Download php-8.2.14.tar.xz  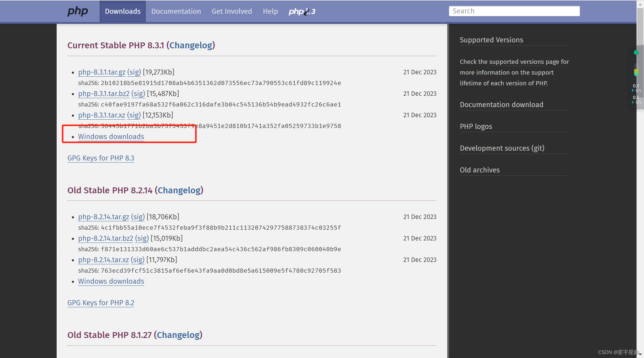(x=103, y=260)
